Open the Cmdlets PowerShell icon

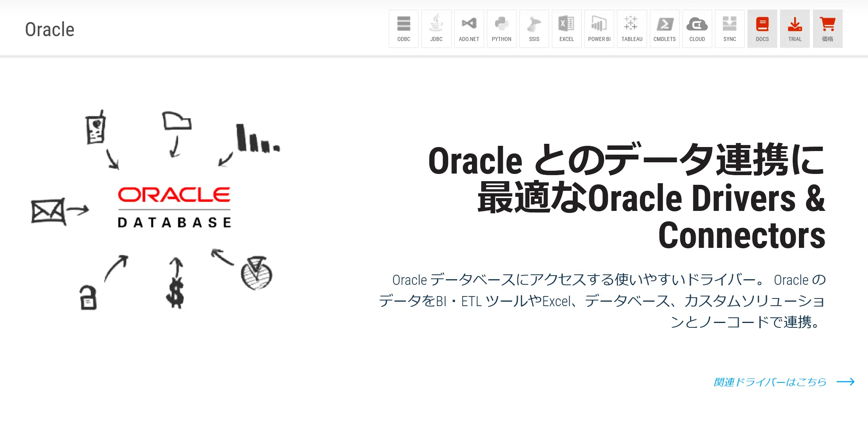[x=665, y=29]
